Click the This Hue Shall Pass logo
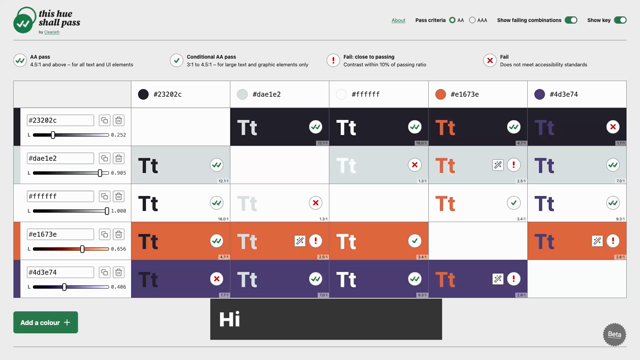The image size is (640, 360). click(47, 20)
